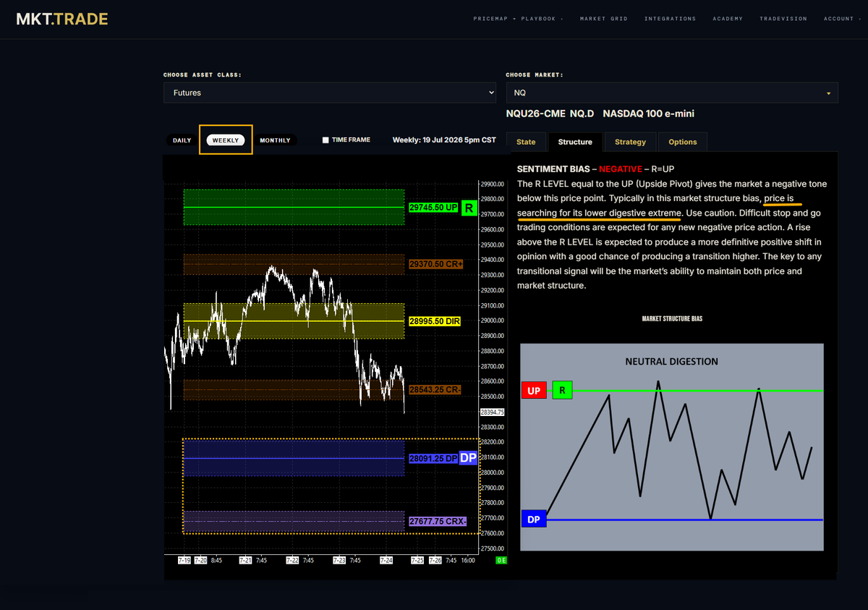Switch to the State tab
The image size is (868, 610).
[x=526, y=142]
